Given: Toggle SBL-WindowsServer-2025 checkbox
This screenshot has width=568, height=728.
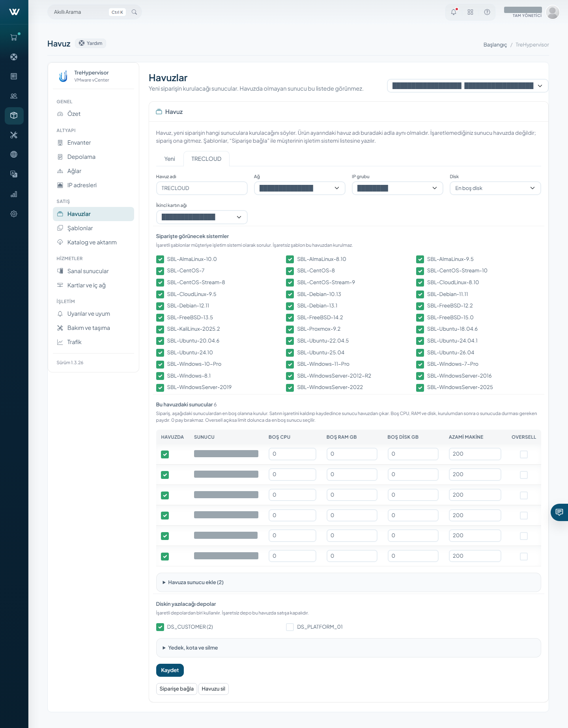Looking at the screenshot, I should point(420,387).
